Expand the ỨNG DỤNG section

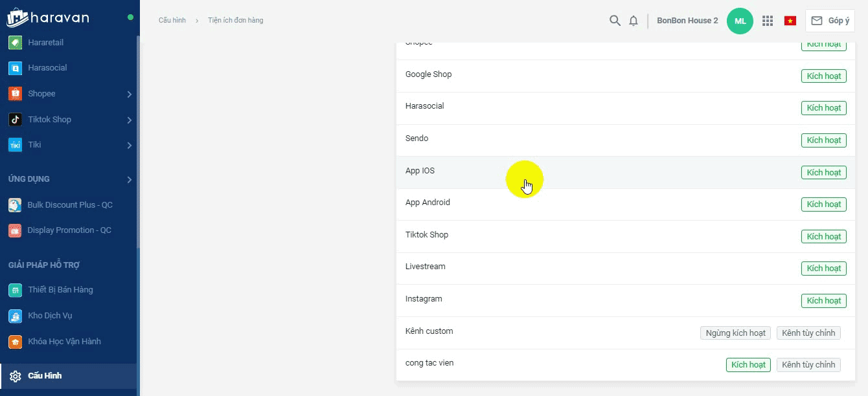(x=130, y=179)
